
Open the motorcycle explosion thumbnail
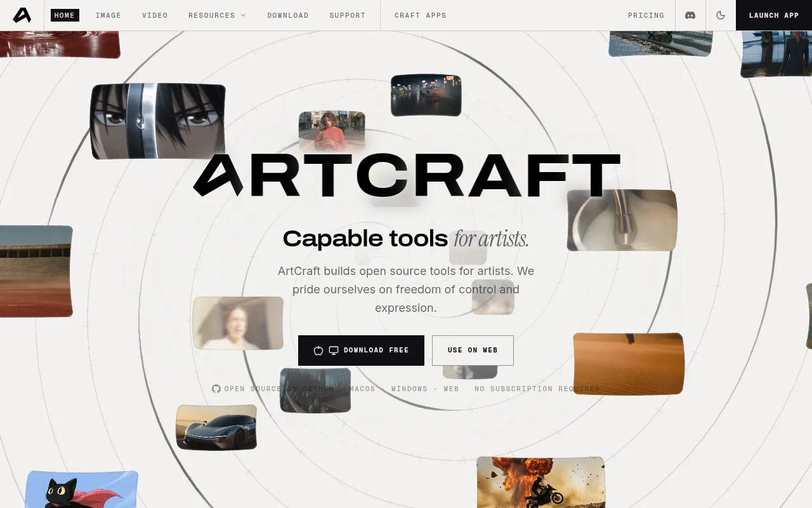click(x=540, y=483)
